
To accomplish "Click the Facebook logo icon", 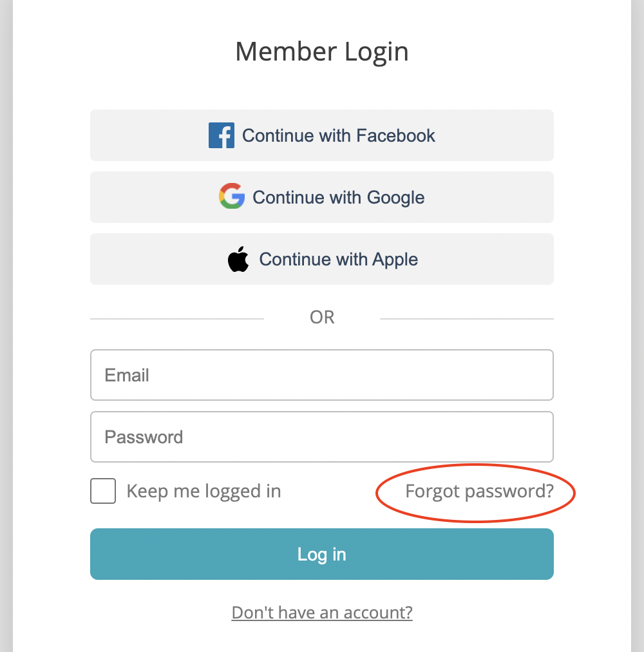I will point(221,136).
